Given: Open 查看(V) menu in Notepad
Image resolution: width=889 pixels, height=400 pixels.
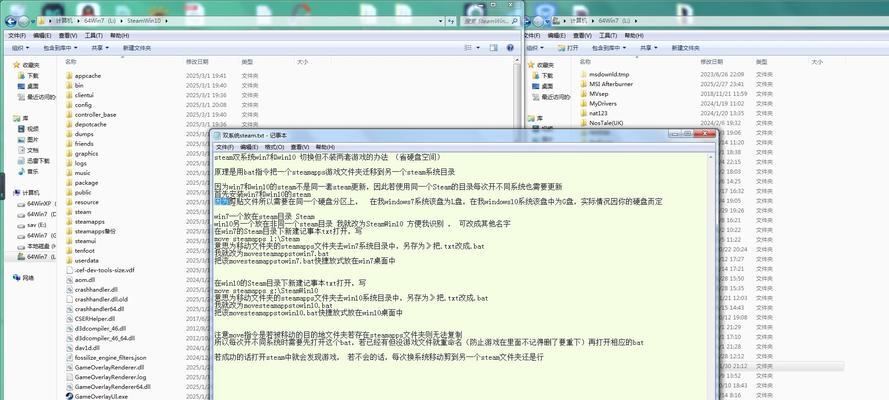Looking at the screenshot, I should tap(300, 147).
